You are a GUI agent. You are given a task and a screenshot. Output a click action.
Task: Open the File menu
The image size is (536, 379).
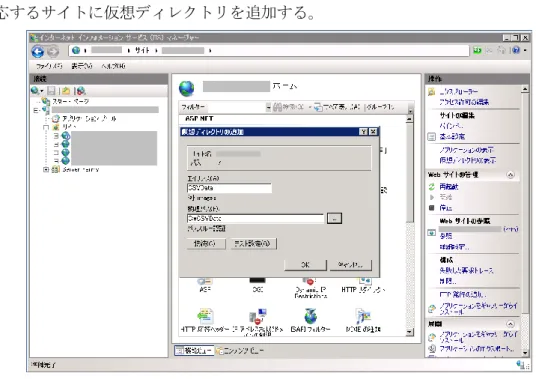(x=49, y=66)
